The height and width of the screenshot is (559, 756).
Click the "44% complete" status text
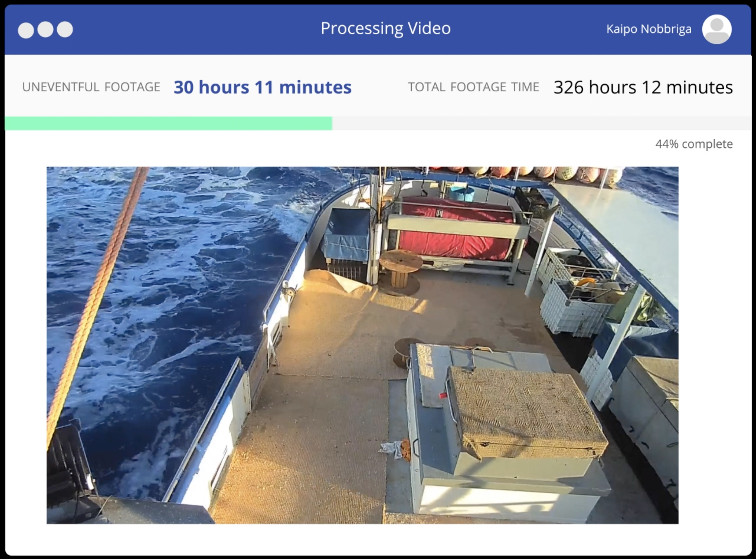coord(694,144)
